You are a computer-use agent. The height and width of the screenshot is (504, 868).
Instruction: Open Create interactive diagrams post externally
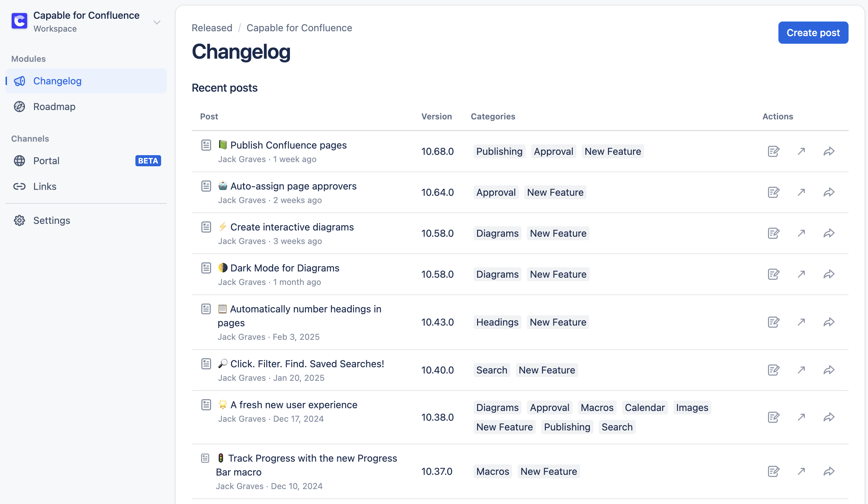801,233
